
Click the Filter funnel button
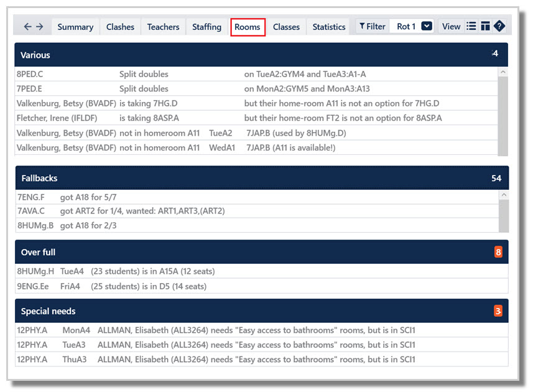pos(372,27)
